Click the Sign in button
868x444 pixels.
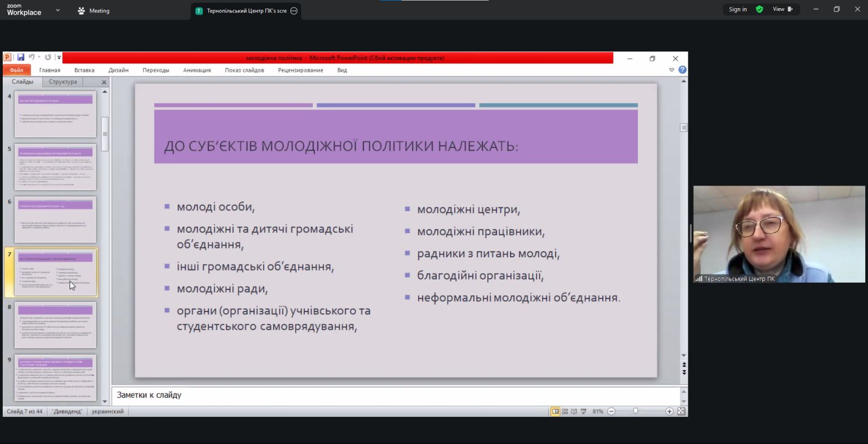(x=738, y=9)
